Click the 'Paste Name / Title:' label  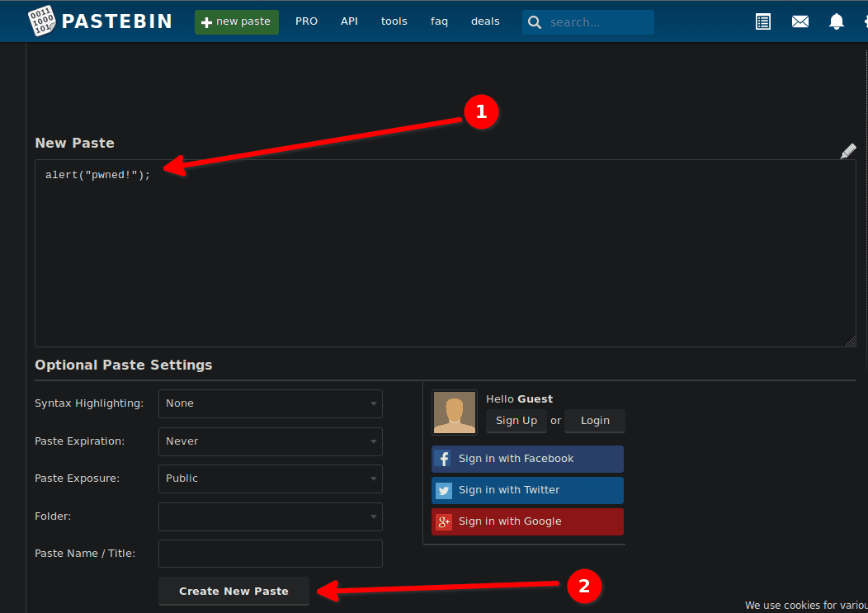point(85,554)
